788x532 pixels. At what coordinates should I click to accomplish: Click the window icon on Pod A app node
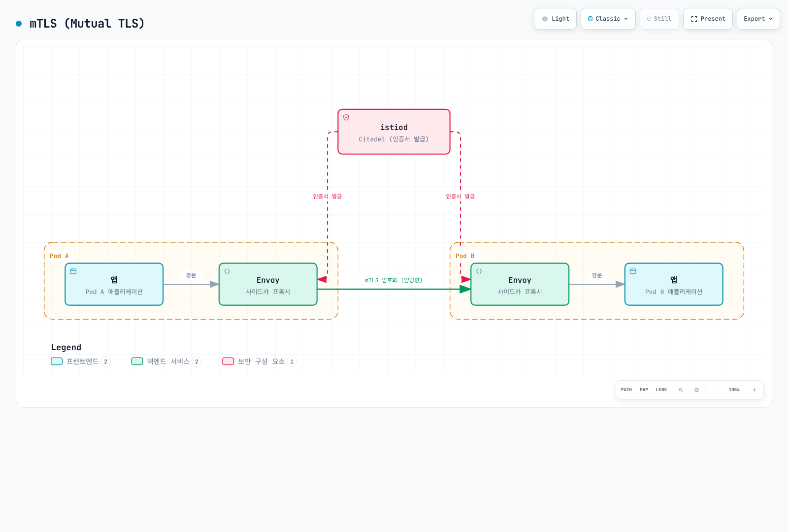coord(73,271)
